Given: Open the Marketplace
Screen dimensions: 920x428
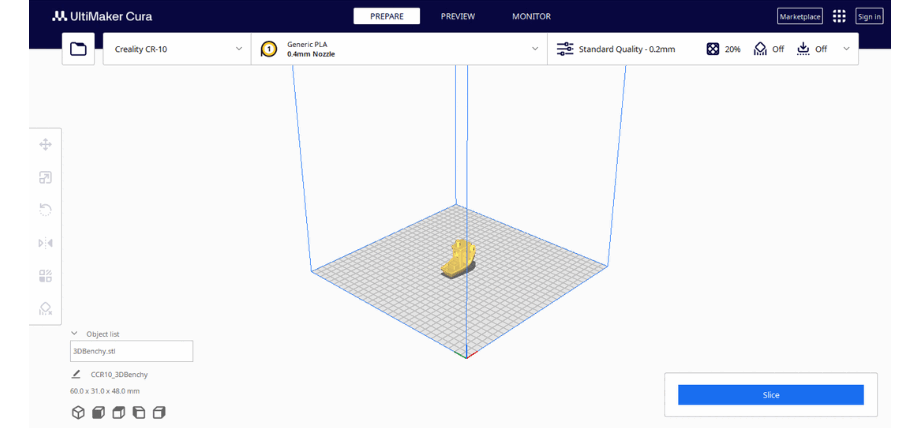Looking at the screenshot, I should pos(800,16).
